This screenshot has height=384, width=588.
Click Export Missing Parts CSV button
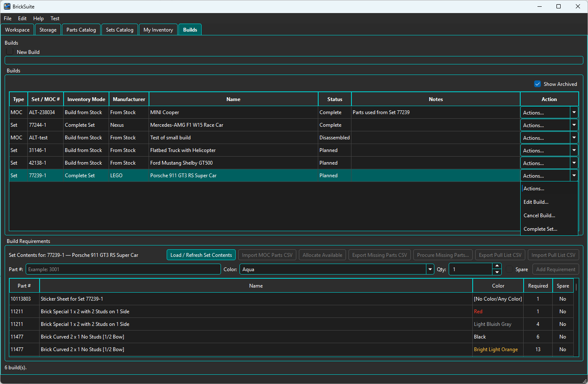tap(380, 255)
